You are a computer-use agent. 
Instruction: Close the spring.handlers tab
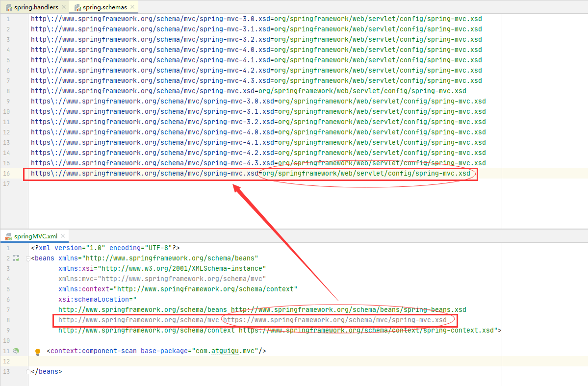[x=64, y=7]
